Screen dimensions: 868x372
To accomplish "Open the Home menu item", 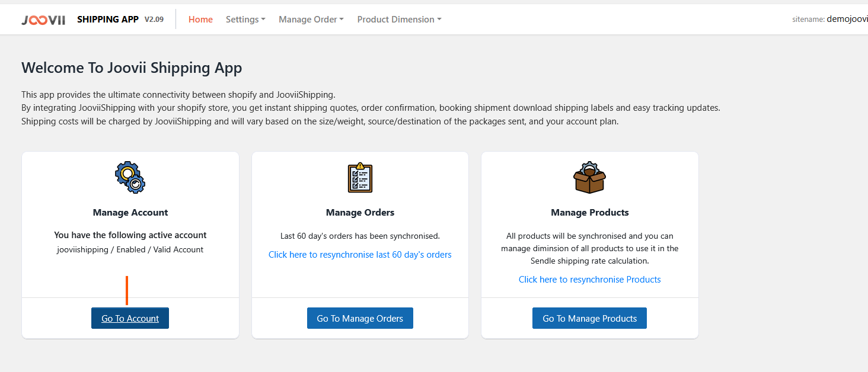I will tap(200, 20).
